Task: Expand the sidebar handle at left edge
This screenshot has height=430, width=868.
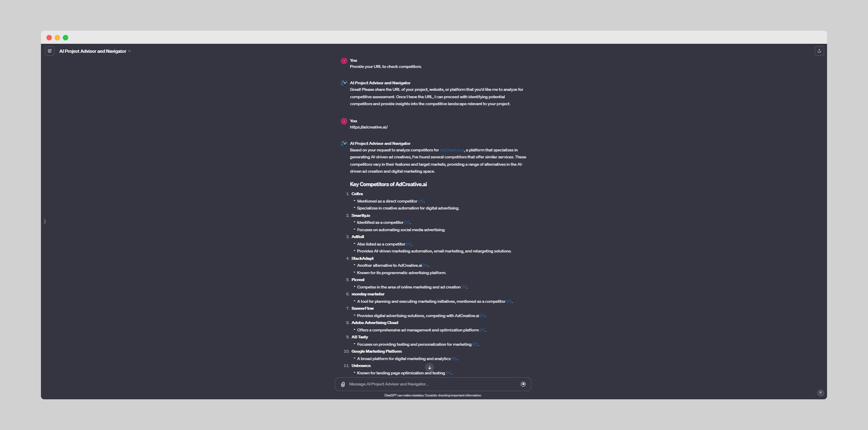Action: pos(45,221)
